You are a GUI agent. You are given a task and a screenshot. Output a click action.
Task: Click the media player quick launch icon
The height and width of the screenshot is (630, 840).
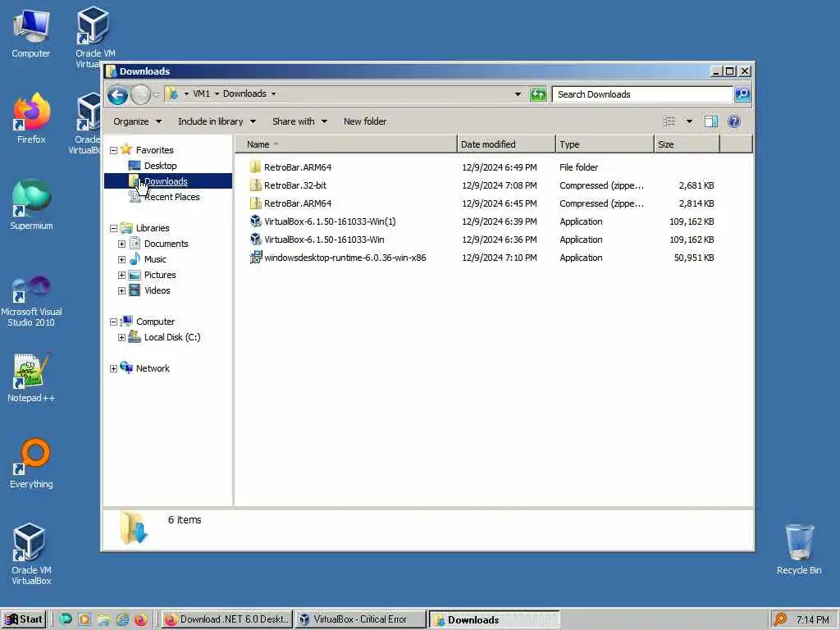[84, 619]
